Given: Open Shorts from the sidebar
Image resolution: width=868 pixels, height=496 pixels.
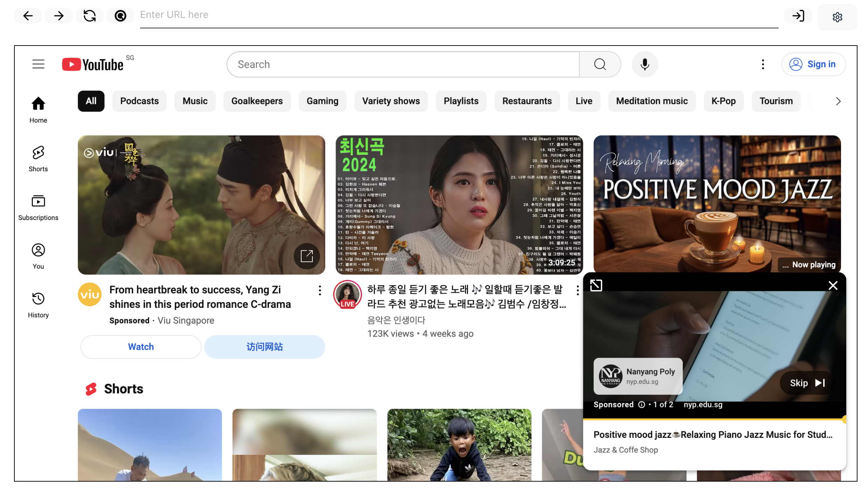Looking at the screenshot, I should pyautogui.click(x=38, y=159).
